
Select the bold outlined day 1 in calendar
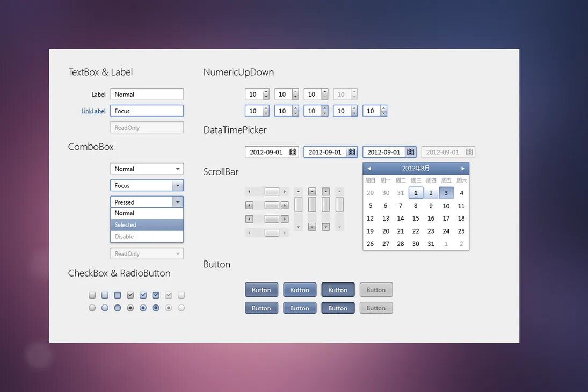(x=416, y=193)
